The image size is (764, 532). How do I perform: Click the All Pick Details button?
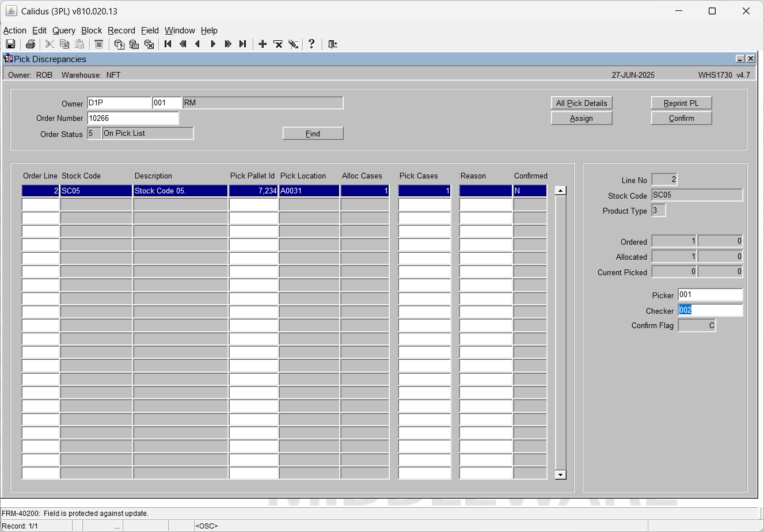pyautogui.click(x=581, y=103)
